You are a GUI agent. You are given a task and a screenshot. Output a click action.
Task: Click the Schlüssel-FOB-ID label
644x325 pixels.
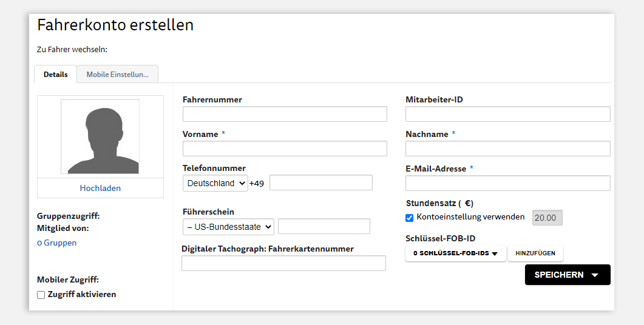tap(440, 238)
